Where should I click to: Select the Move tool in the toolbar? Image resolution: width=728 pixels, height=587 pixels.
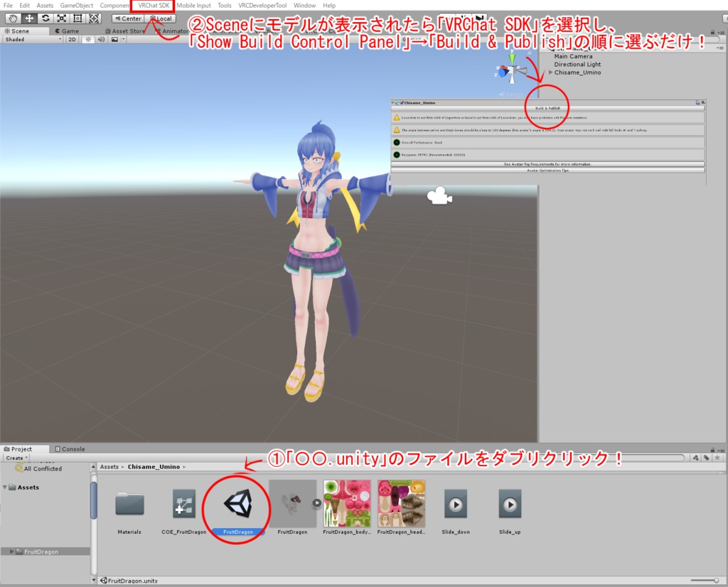tap(29, 18)
